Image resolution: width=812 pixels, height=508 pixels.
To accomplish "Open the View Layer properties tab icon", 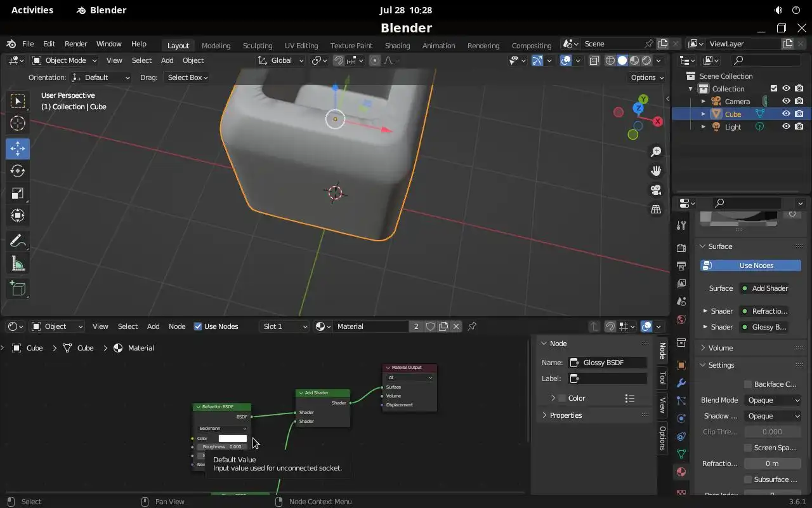I will [x=681, y=283].
